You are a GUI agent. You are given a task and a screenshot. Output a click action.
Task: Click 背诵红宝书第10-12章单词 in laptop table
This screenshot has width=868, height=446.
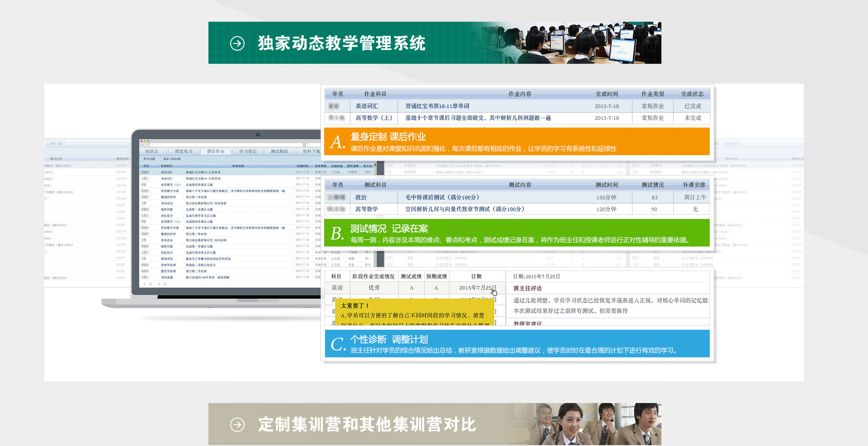(x=203, y=179)
